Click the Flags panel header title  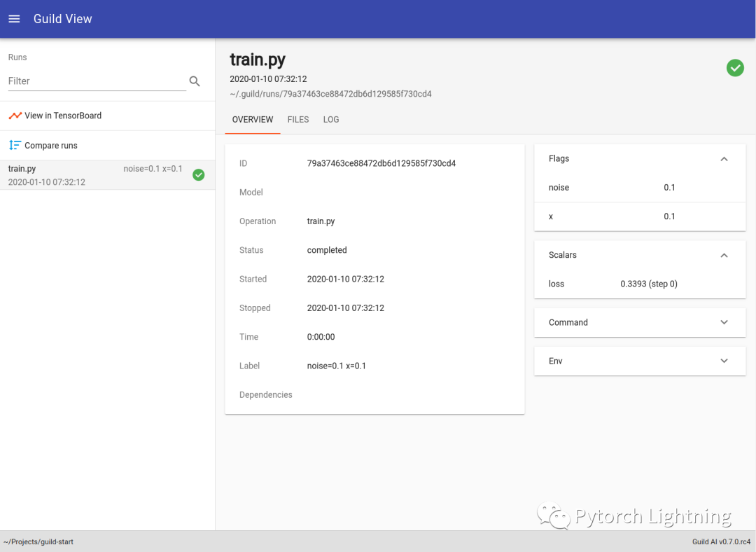pos(559,159)
